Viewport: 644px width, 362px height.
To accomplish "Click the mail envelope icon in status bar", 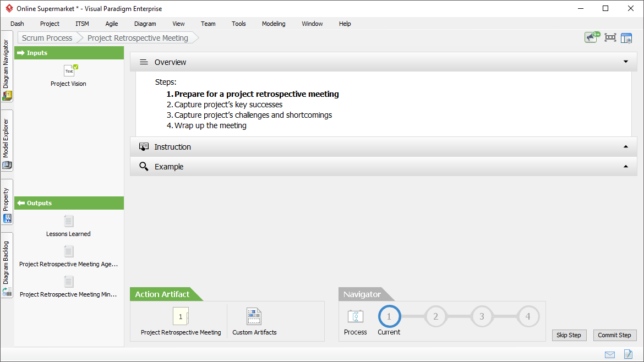I will pos(610,355).
